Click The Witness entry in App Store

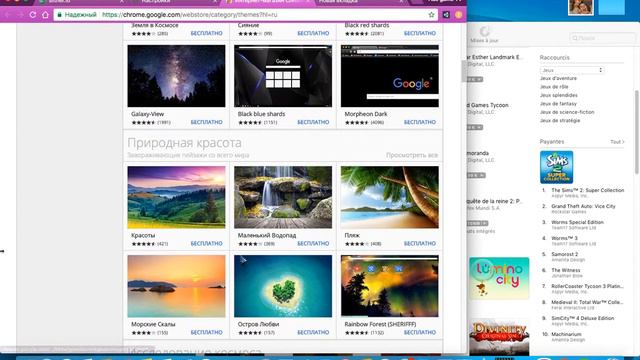(566, 270)
